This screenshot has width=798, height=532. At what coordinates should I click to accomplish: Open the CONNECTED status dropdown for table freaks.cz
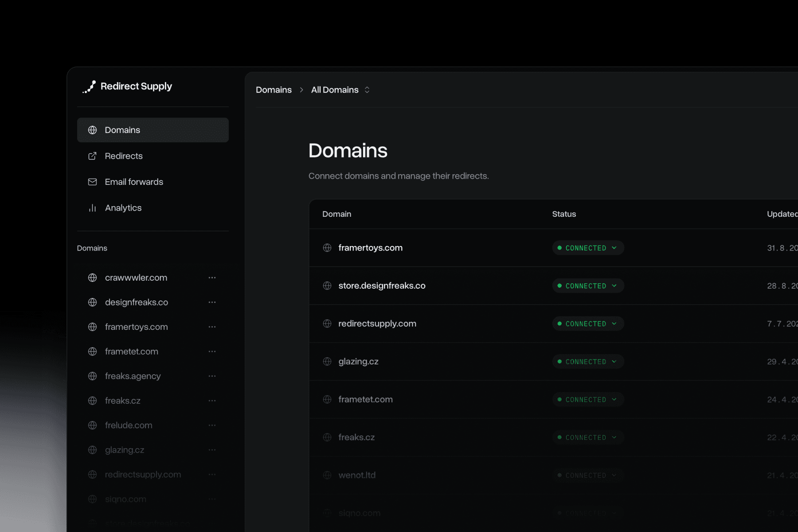click(x=588, y=438)
